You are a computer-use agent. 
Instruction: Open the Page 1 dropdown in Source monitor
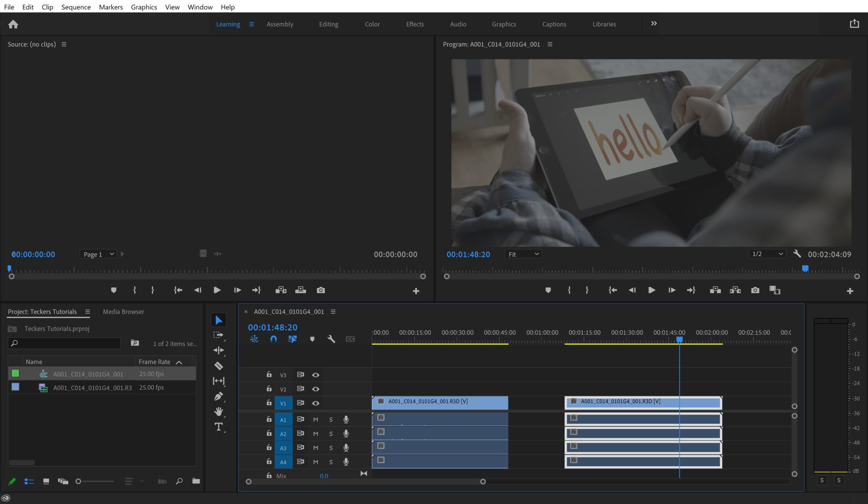coord(98,254)
